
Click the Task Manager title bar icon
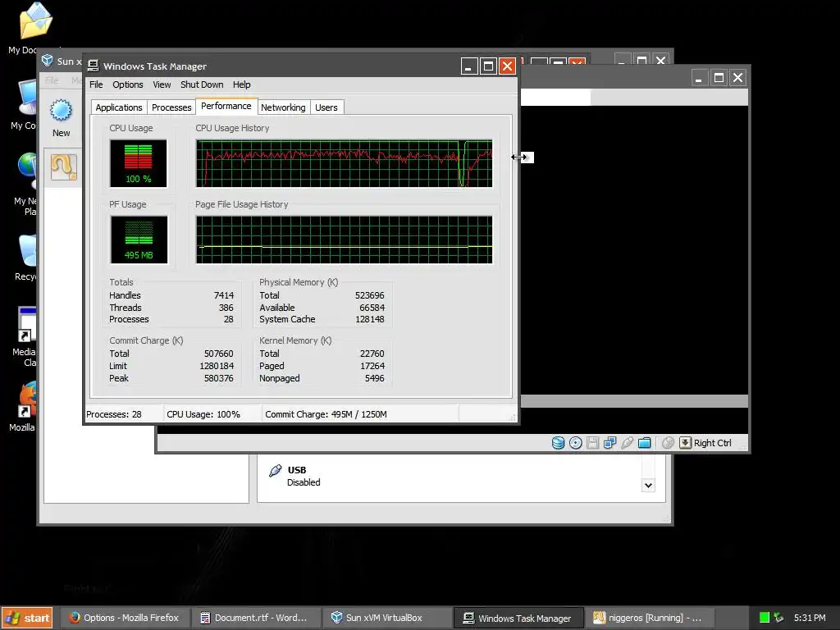(94, 66)
